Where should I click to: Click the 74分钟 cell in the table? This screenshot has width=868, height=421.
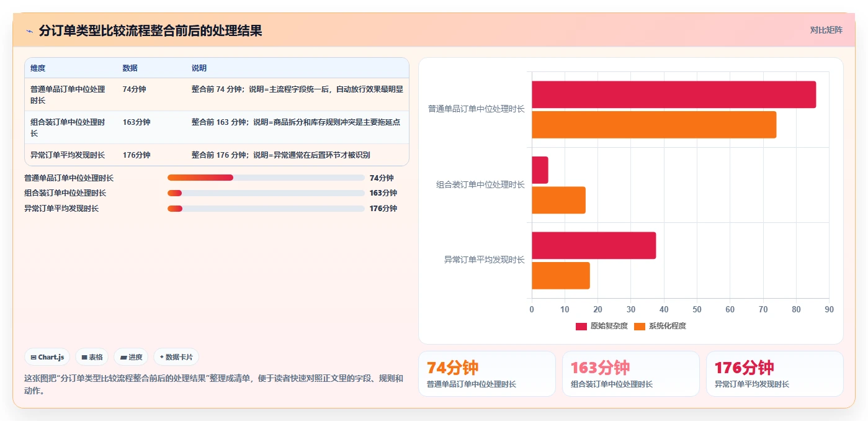pos(135,89)
